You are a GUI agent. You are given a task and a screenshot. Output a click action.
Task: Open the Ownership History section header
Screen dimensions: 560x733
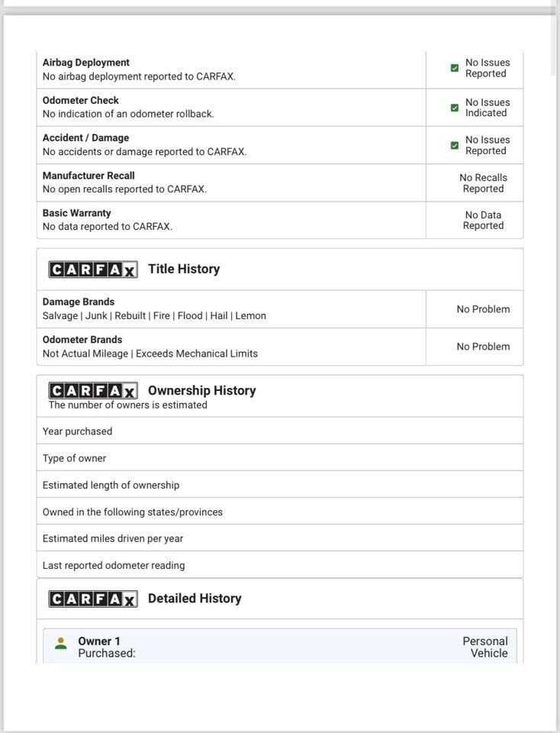pyautogui.click(x=202, y=390)
